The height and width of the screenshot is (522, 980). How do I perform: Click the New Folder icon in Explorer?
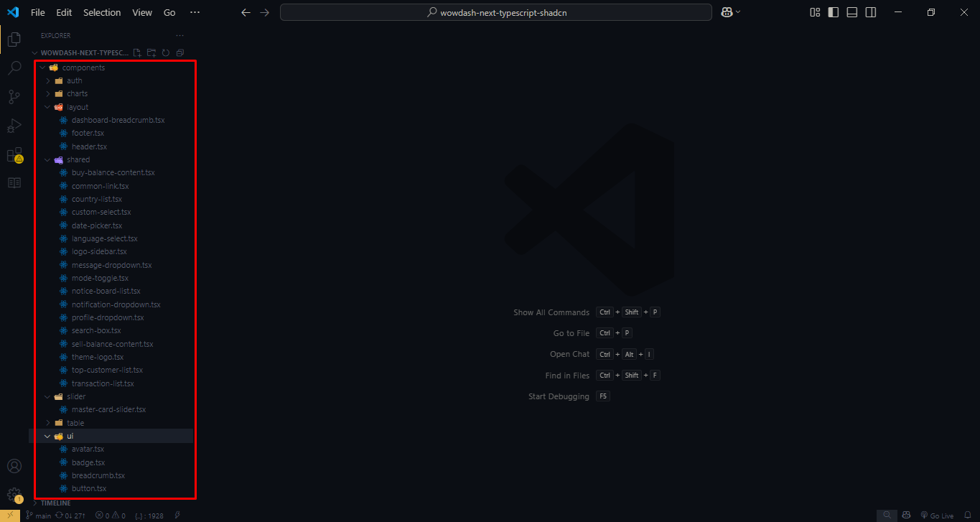pos(151,52)
